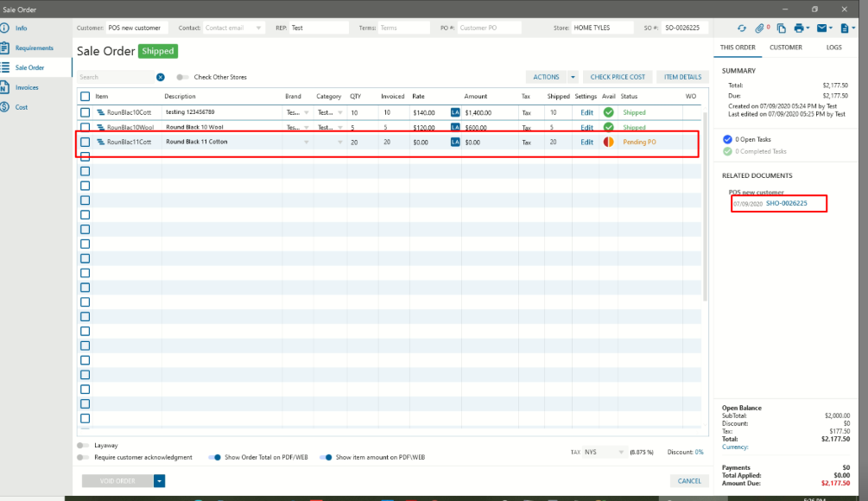
Task: Click the CHECK PRICE COST button
Action: pyautogui.click(x=618, y=77)
